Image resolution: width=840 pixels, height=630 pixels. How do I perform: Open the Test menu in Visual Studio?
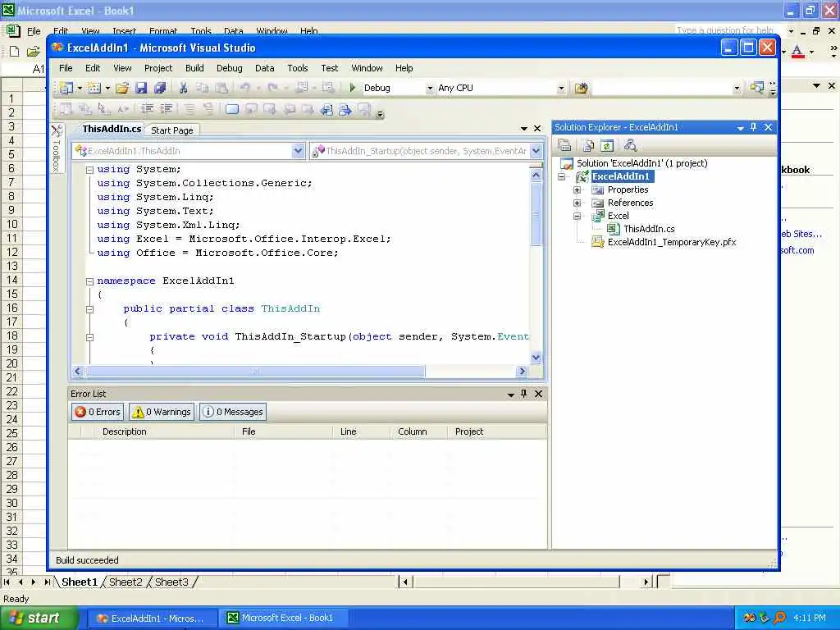(x=330, y=68)
